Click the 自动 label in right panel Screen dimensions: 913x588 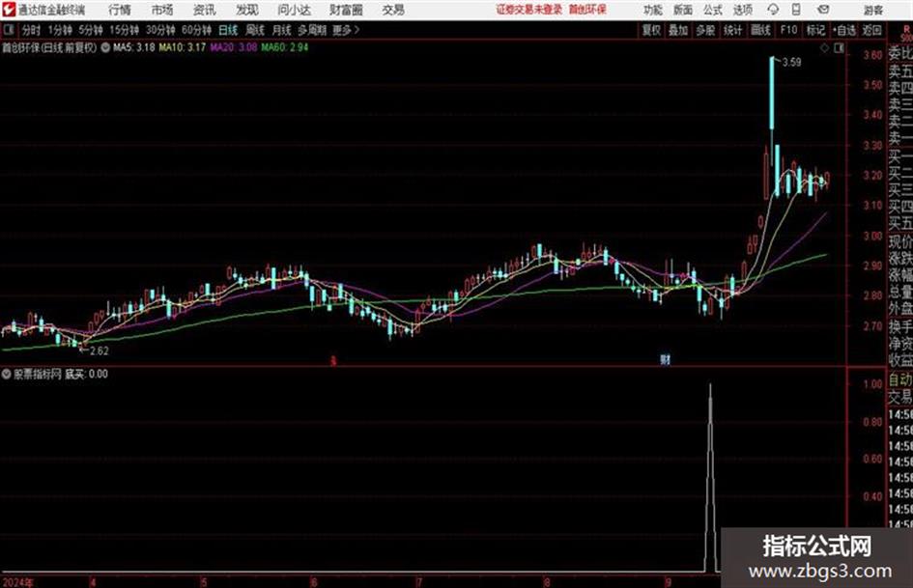pyautogui.click(x=900, y=380)
